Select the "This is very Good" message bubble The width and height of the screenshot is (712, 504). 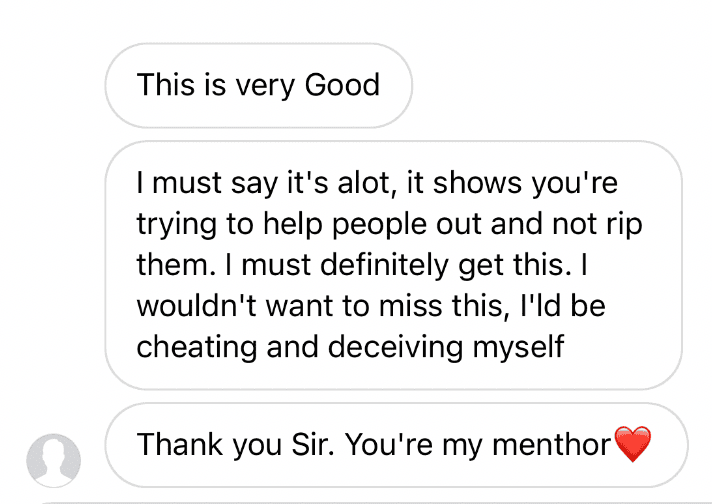click(258, 85)
